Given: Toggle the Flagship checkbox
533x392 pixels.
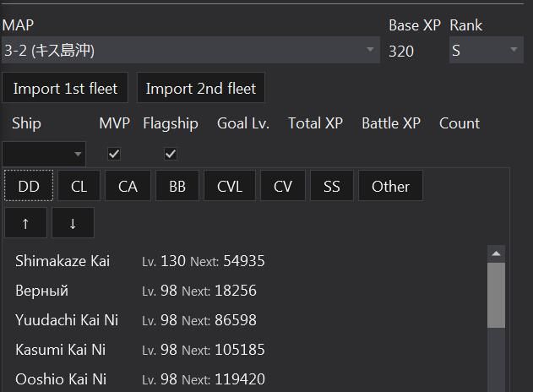Looking at the screenshot, I should (x=171, y=154).
